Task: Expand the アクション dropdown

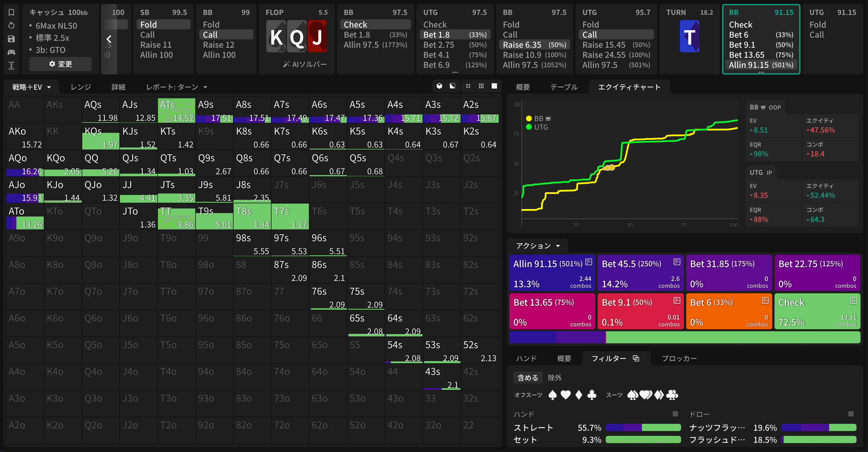Action: tap(538, 246)
